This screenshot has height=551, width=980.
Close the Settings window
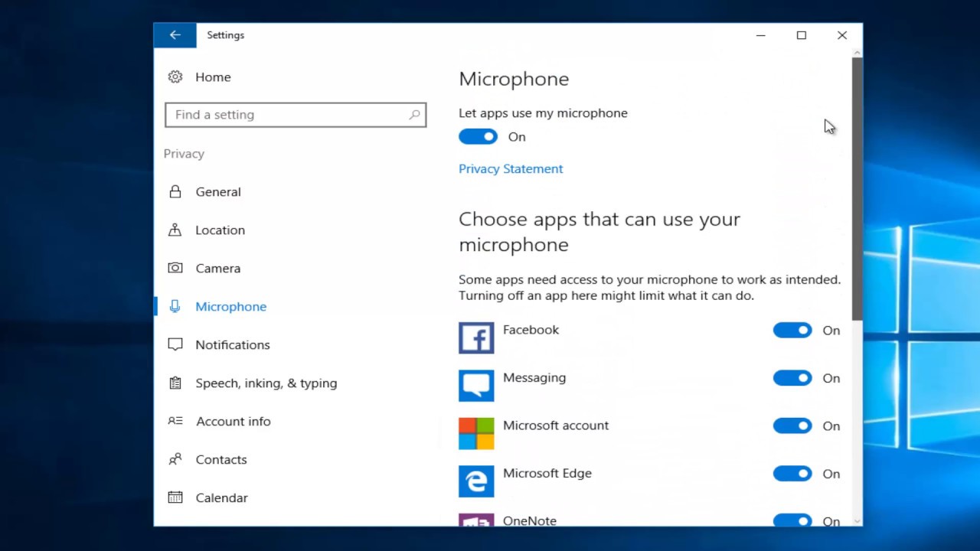[x=841, y=35]
